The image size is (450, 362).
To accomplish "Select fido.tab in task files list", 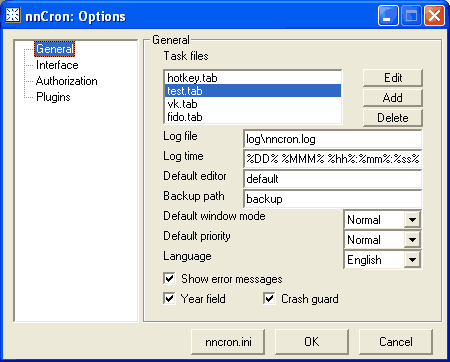I will [x=253, y=117].
